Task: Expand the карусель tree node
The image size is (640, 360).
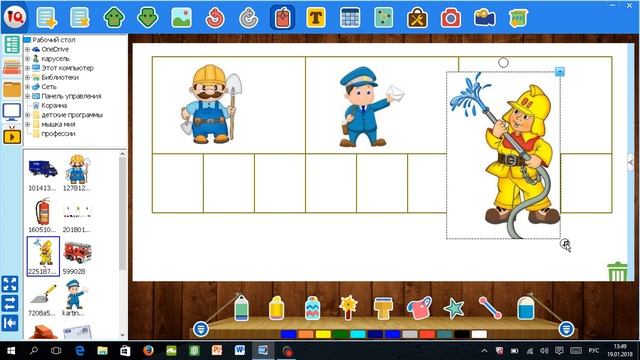Action: [x=27, y=58]
